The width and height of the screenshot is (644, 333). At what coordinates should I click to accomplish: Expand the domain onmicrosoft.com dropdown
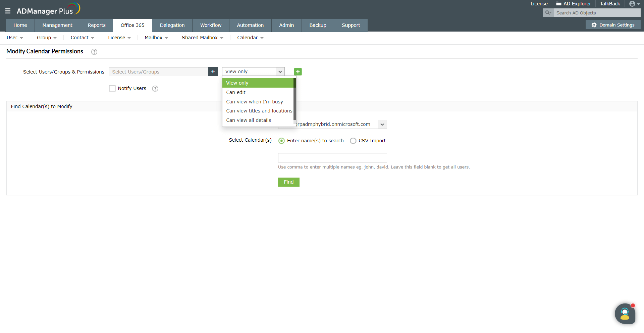click(x=382, y=125)
